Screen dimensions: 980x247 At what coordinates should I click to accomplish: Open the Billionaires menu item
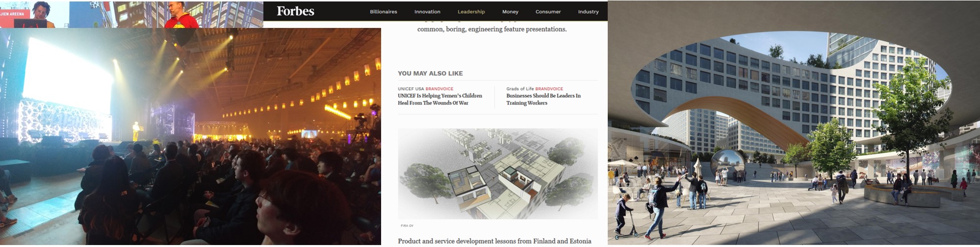point(383,12)
